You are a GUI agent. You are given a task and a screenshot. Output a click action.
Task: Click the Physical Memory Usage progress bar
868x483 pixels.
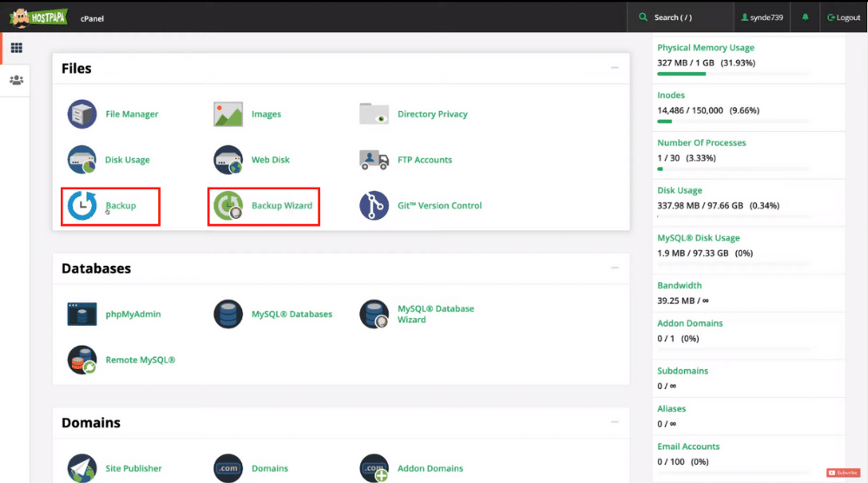click(x=733, y=74)
